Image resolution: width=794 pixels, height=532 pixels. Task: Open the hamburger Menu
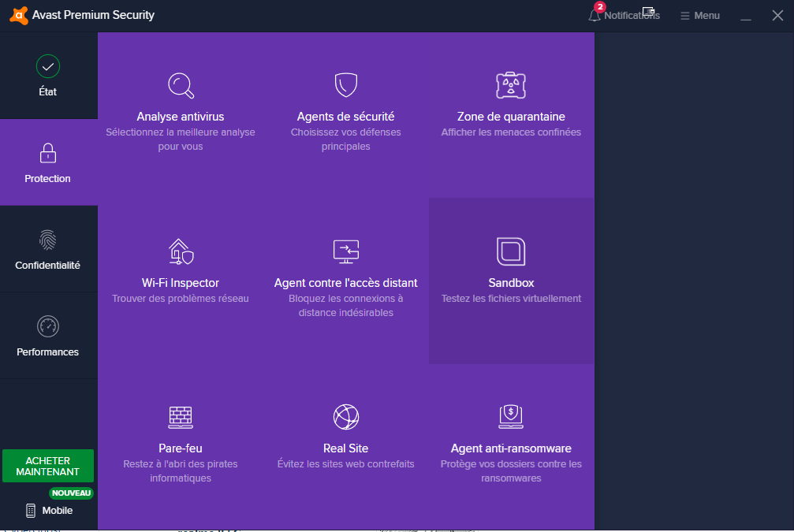click(700, 16)
